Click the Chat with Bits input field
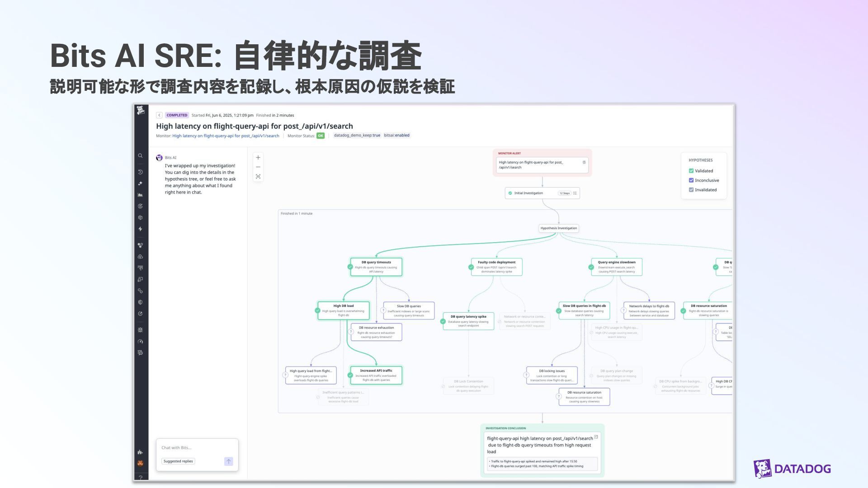Image resolution: width=868 pixels, height=488 pixels. pos(194,448)
